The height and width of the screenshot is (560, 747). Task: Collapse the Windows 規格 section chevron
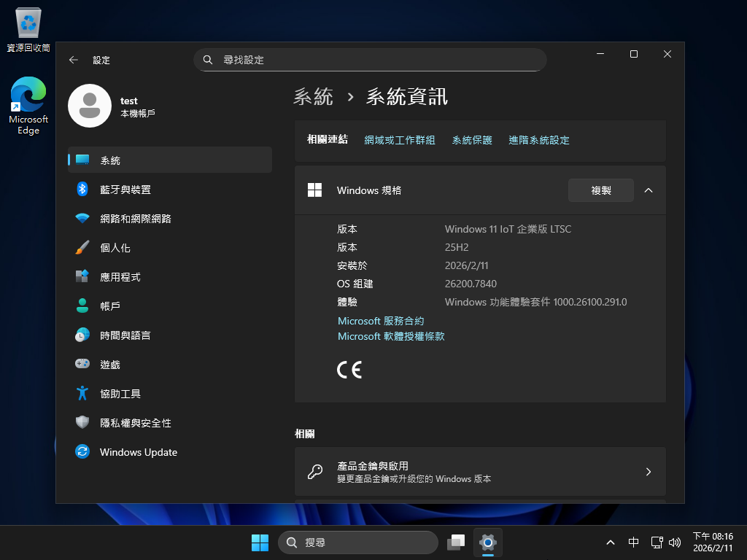(649, 190)
